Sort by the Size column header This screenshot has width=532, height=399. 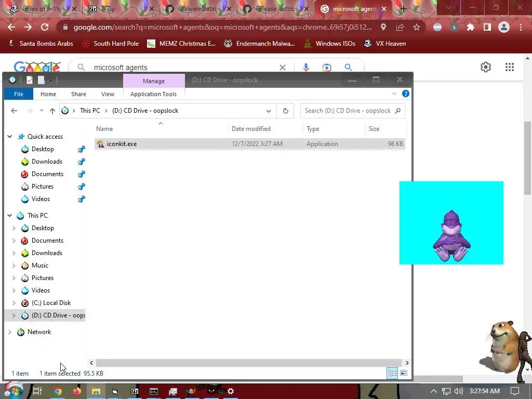[374, 129]
